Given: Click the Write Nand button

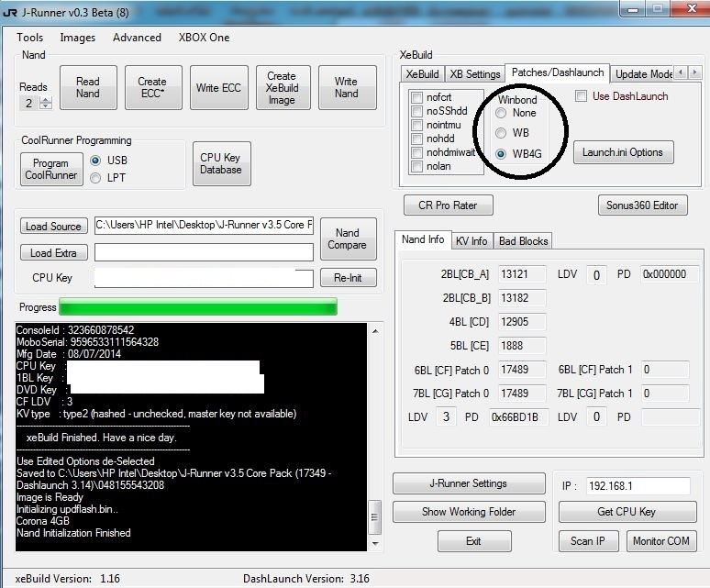Looking at the screenshot, I should click(x=347, y=87).
